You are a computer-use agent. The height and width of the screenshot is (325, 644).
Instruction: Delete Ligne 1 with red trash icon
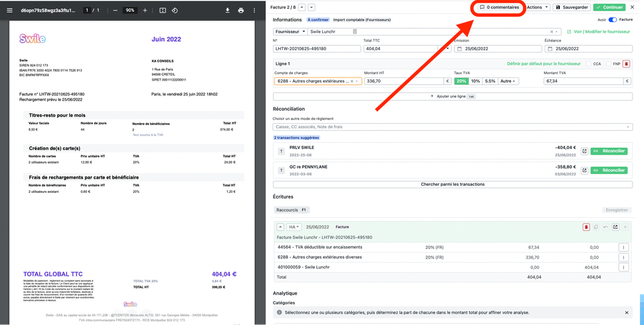626,64
